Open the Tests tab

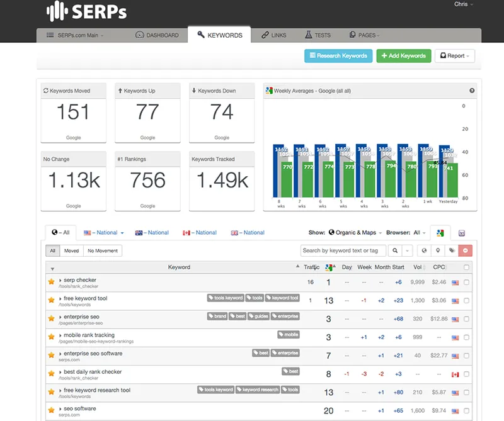coord(318,35)
